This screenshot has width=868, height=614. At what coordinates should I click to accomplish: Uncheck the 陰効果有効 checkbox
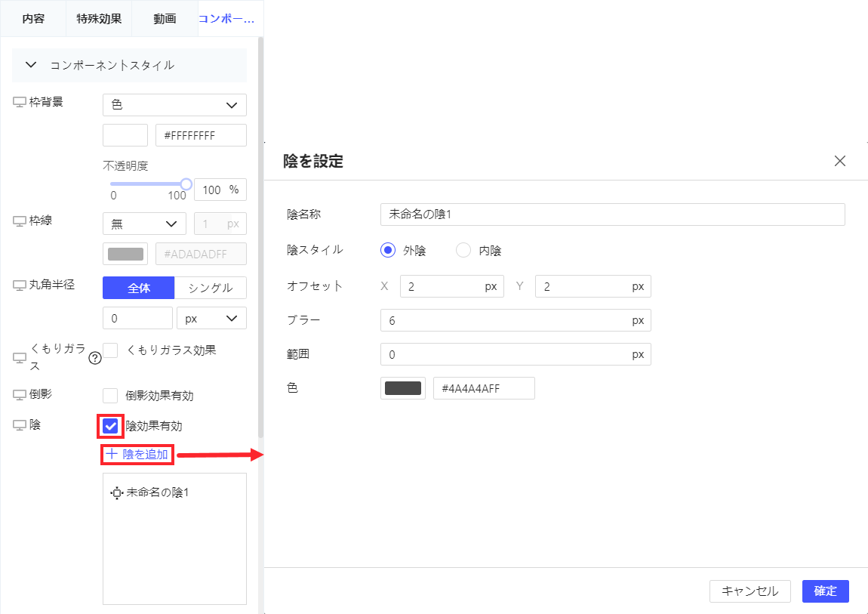[110, 426]
